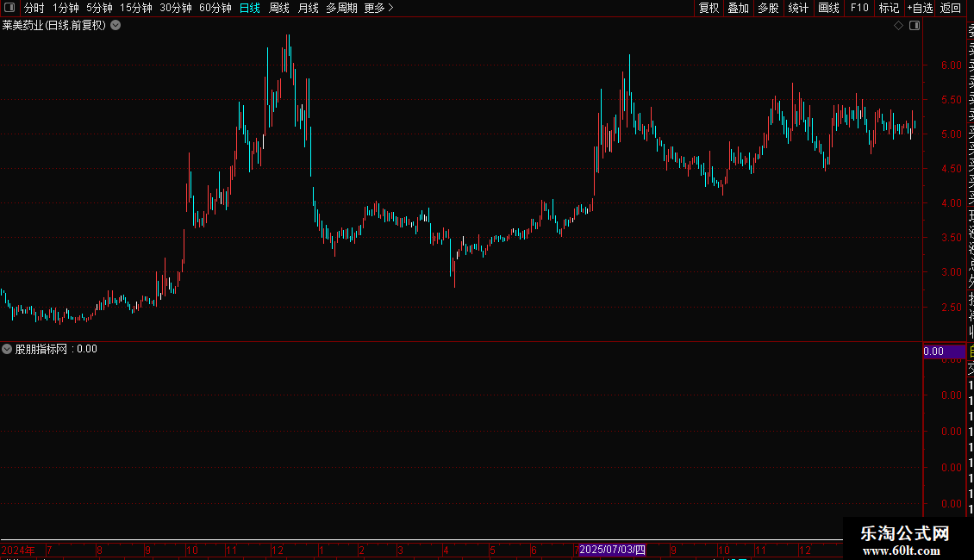This screenshot has height=560, width=974.
Task: Expand the 股朋指标网 indicator dropdown
Action: coord(7,349)
